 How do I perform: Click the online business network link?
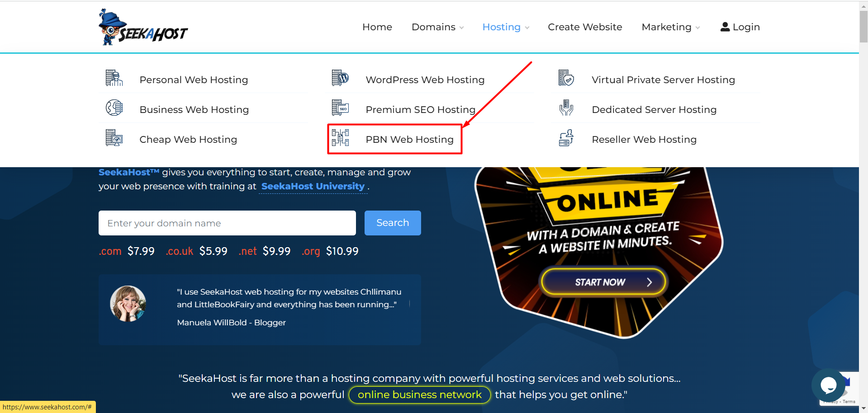point(420,395)
